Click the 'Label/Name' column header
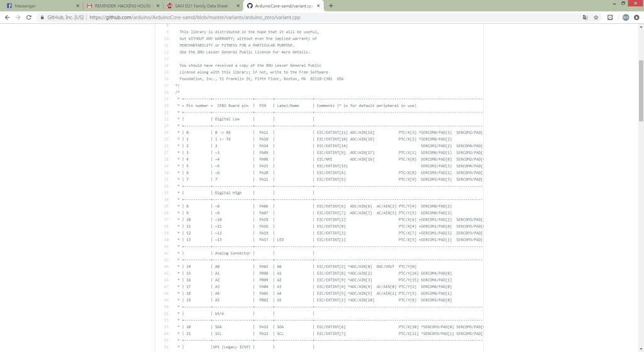Viewport: 644px width, 352px height. [288, 106]
